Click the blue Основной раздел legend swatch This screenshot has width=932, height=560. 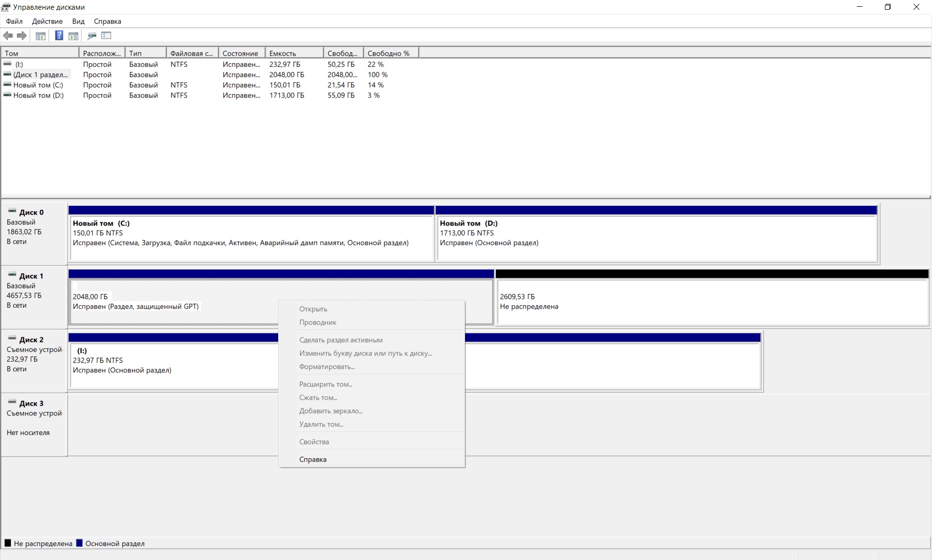click(x=80, y=543)
